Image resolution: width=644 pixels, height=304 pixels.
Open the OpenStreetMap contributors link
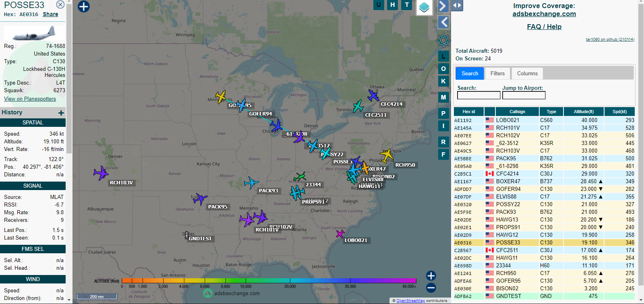pos(410,301)
